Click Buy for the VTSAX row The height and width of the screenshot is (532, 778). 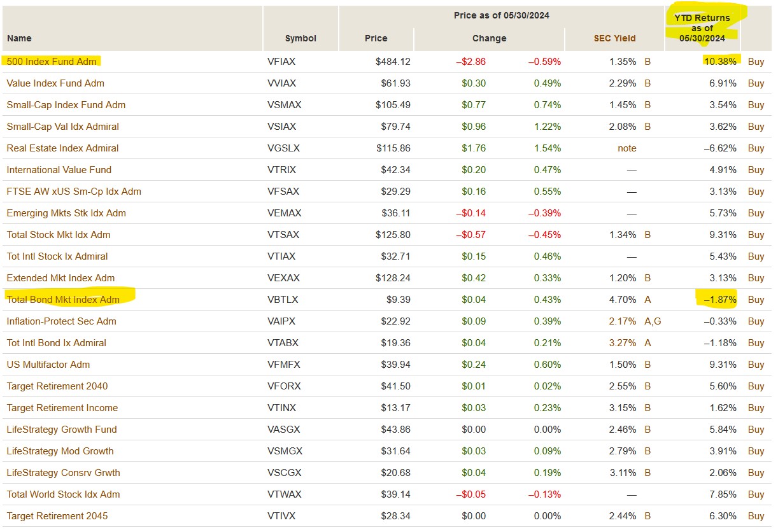[756, 235]
